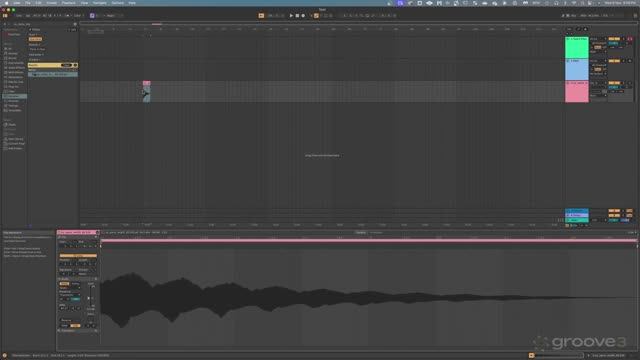Click the wide orange Loop button
Viewport: 640px width, 360px height.
tap(78, 256)
